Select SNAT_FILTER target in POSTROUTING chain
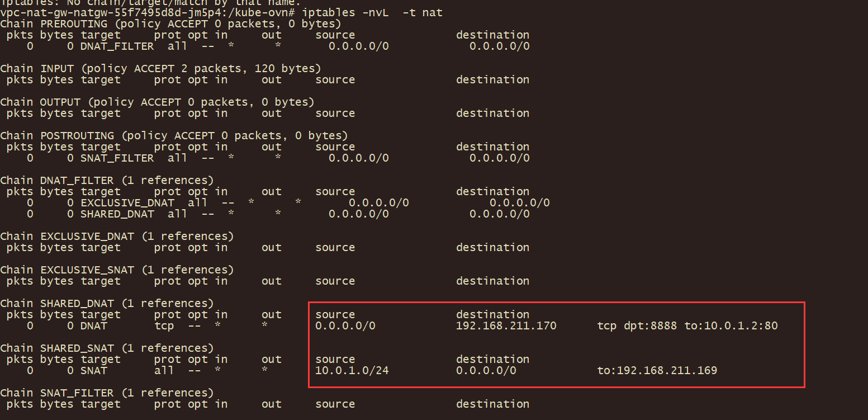Viewport: 868px width, 420px height. pyautogui.click(x=117, y=158)
